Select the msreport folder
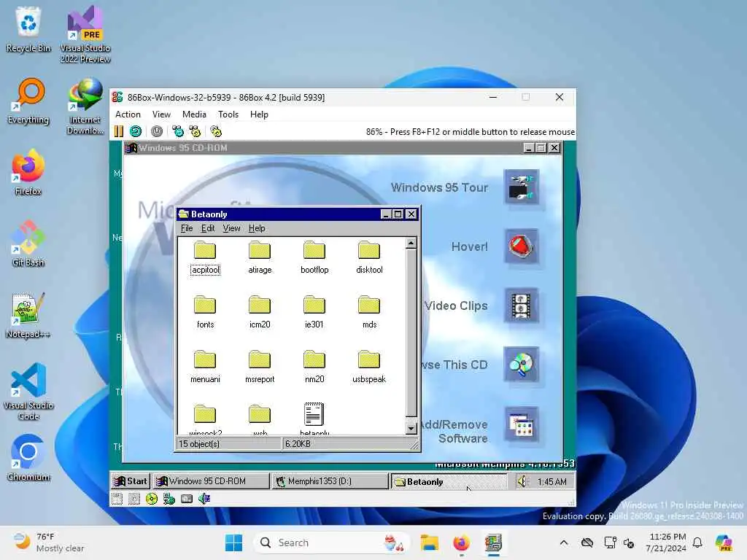Viewport: 747px width, 560px height. click(x=260, y=367)
